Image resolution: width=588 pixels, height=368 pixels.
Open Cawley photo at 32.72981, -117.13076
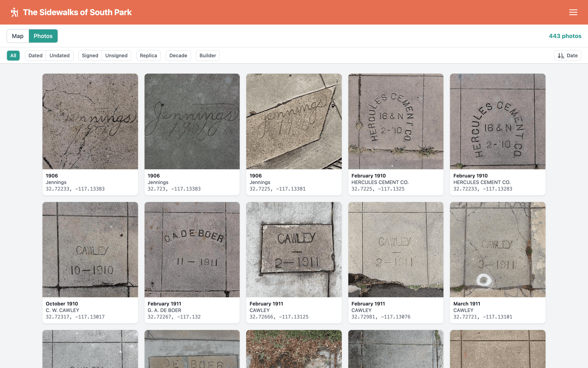(x=396, y=250)
